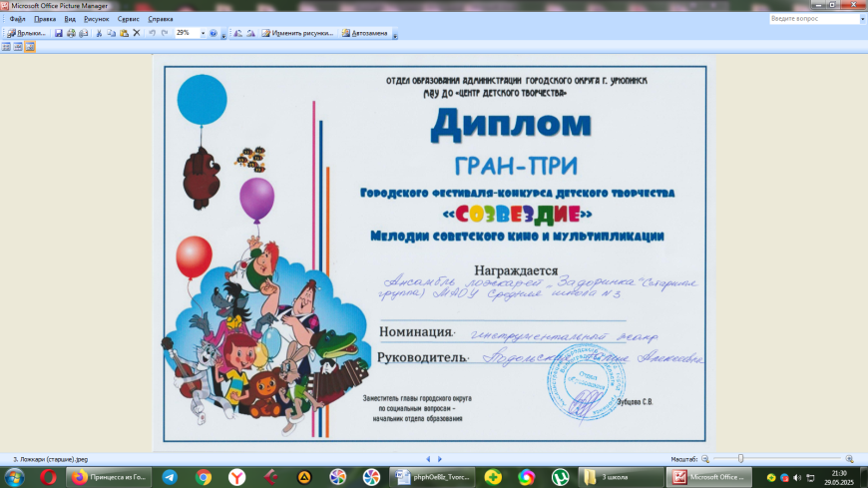The image size is (868, 488).
Task: Open the AIMP triangle icon in taskbar
Action: pos(304,477)
